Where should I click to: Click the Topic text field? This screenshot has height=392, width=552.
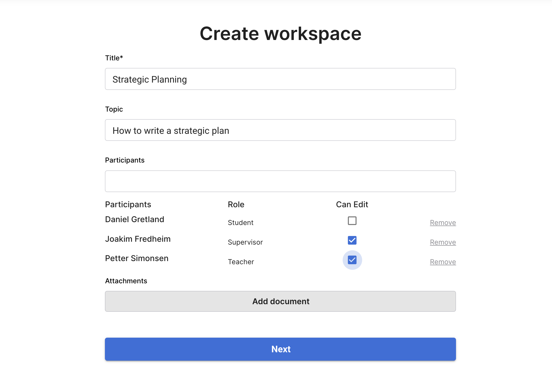coord(280,130)
